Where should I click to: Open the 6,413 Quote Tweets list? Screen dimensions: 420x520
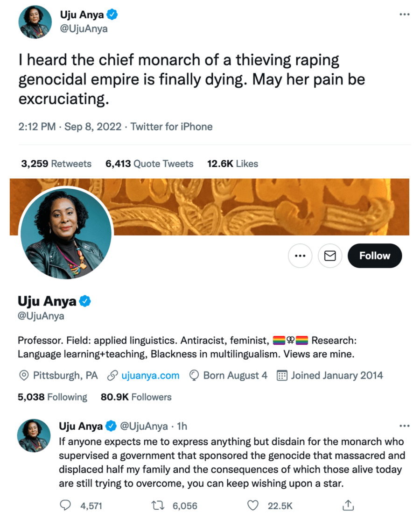tap(149, 164)
